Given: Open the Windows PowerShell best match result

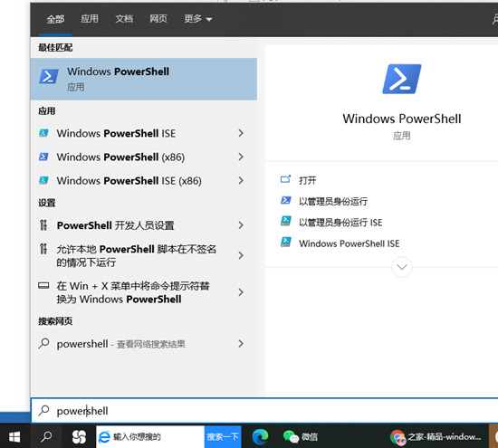Looking at the screenshot, I should coord(144,79).
